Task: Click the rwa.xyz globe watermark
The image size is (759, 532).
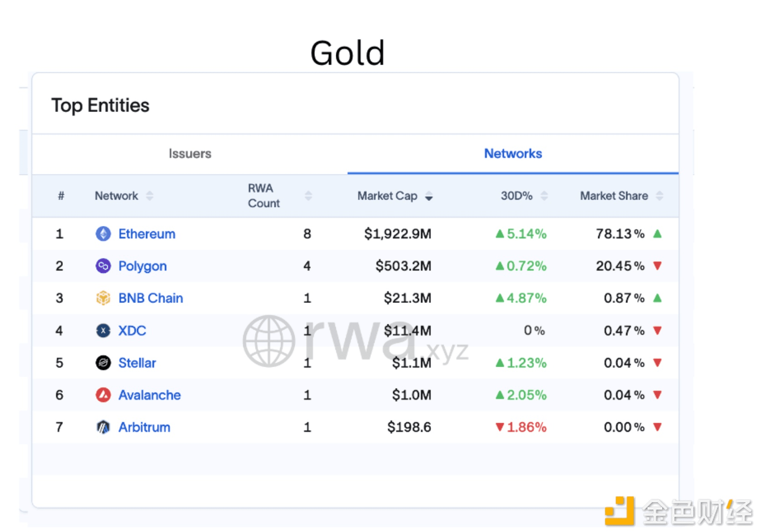Action: (269, 341)
